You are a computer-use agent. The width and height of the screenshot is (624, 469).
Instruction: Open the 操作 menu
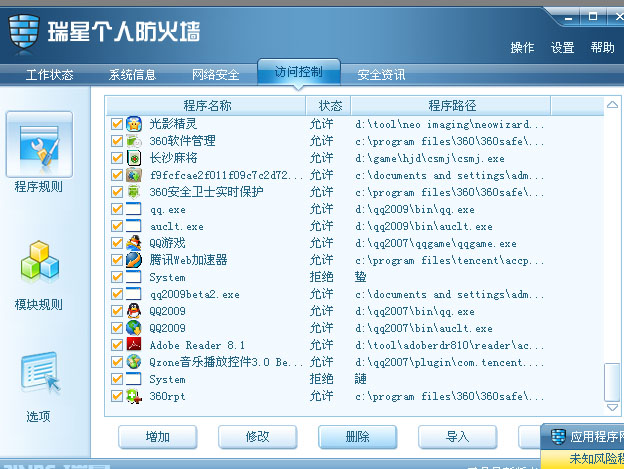pyautogui.click(x=522, y=48)
